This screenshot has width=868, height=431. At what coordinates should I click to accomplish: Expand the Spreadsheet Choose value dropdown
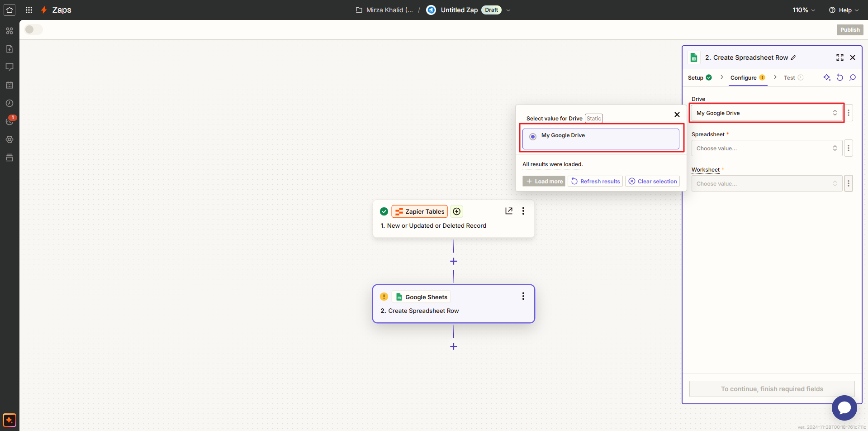(x=766, y=148)
